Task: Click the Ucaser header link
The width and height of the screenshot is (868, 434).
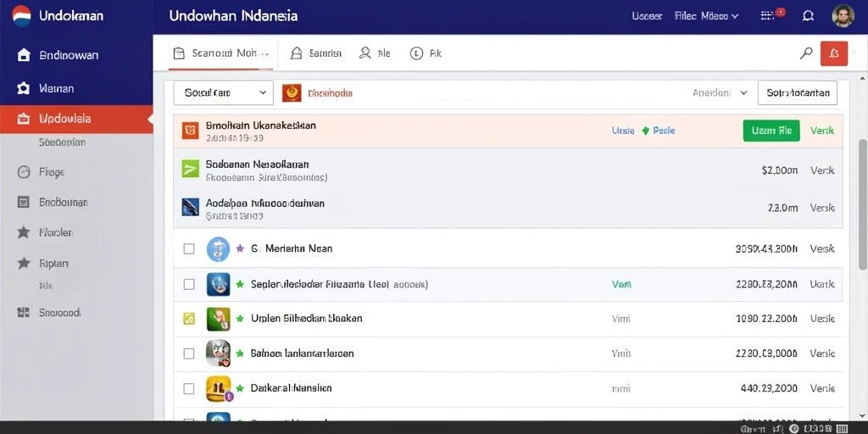Action: pos(647,16)
